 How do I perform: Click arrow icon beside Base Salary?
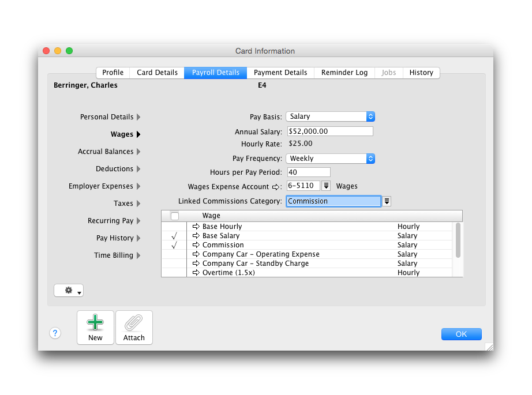196,236
